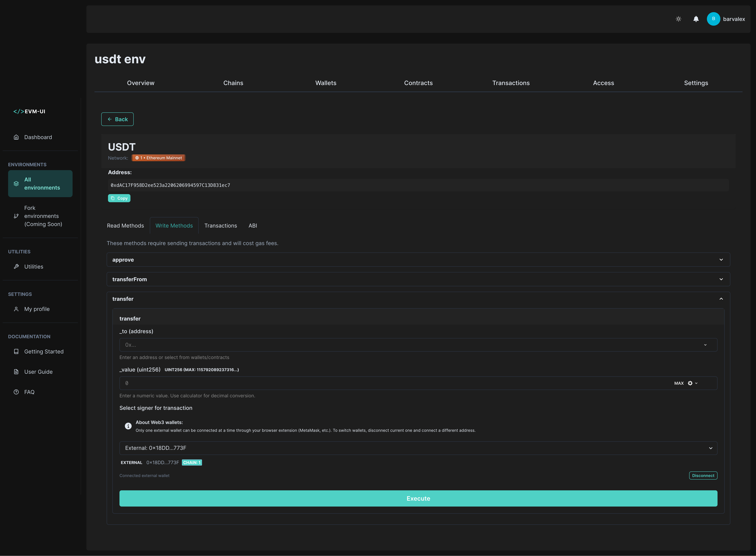Collapse the transfer method
756x556 pixels.
tap(418, 299)
